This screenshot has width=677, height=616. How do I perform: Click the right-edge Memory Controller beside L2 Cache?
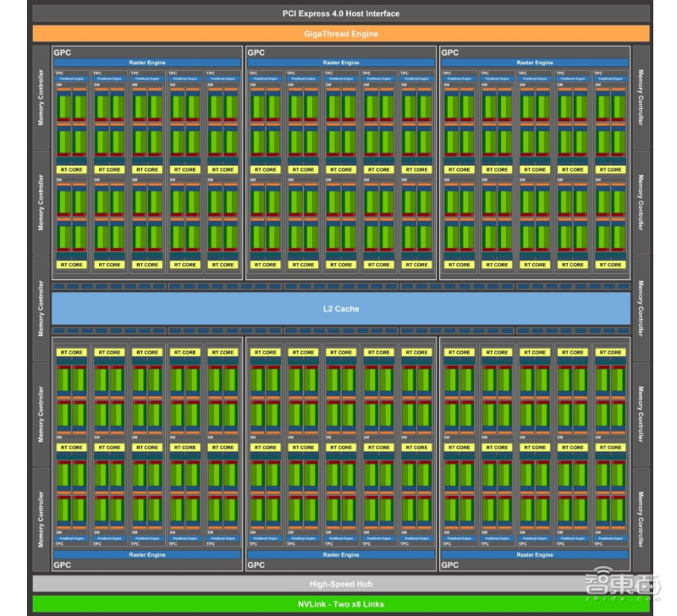(x=641, y=308)
